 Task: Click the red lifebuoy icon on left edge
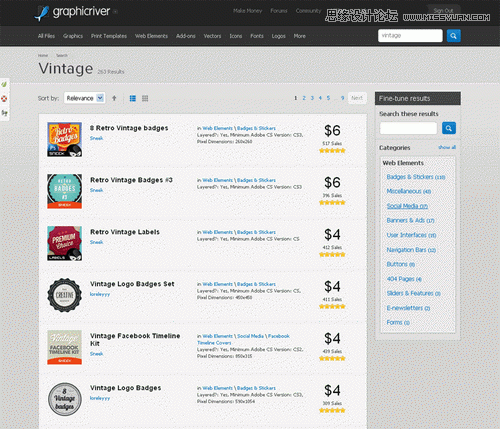(x=4, y=98)
